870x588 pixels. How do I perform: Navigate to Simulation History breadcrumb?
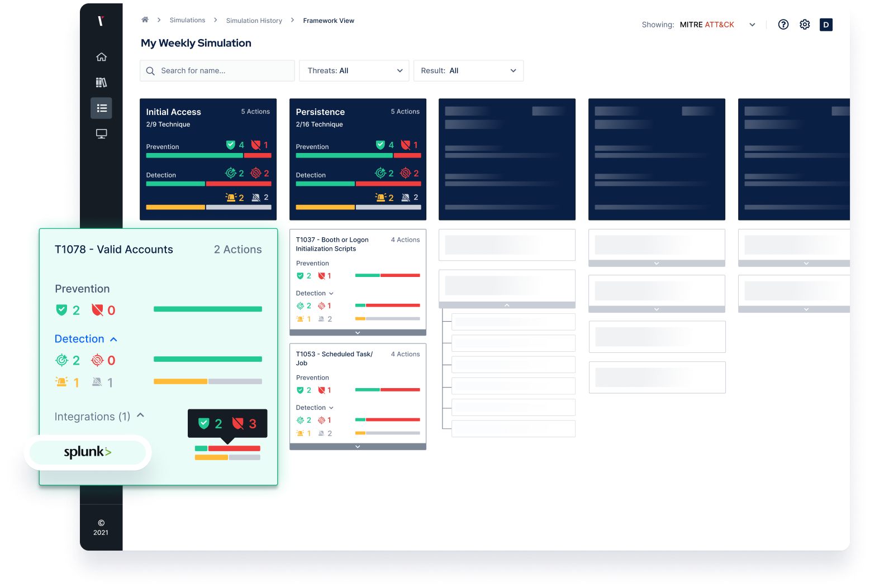pos(254,21)
